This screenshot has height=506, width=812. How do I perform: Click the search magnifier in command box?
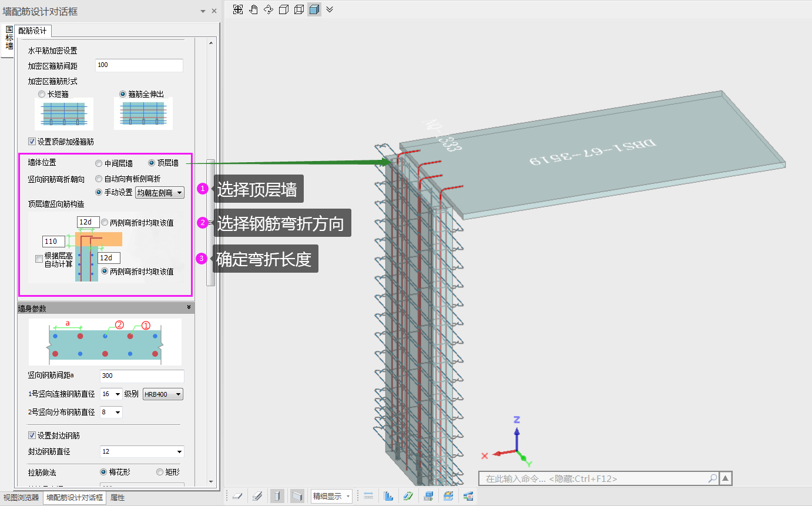[712, 478]
